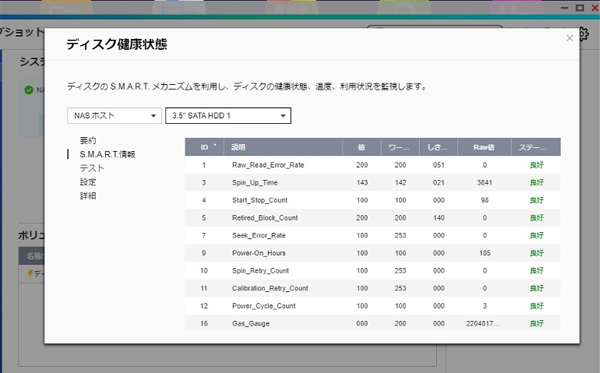Click the ステー... column header
This screenshot has height=373, width=600.
coord(536,147)
